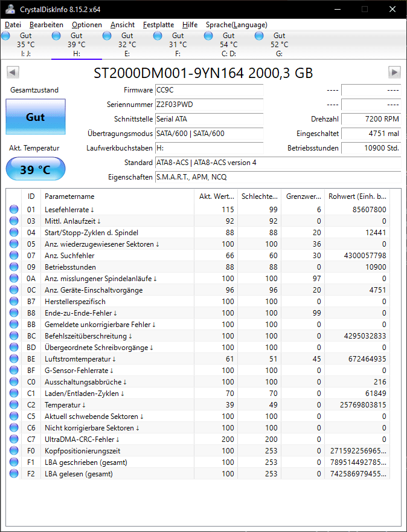This screenshot has width=407, height=532.
Task: Click status orb for Aktuell schwebende Sektoren row
Action: (14, 417)
